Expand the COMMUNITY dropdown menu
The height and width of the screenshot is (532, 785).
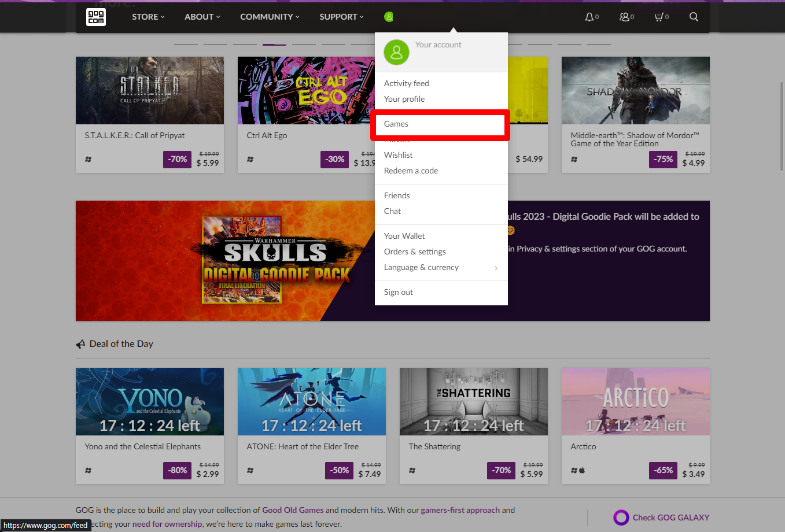[x=270, y=17]
